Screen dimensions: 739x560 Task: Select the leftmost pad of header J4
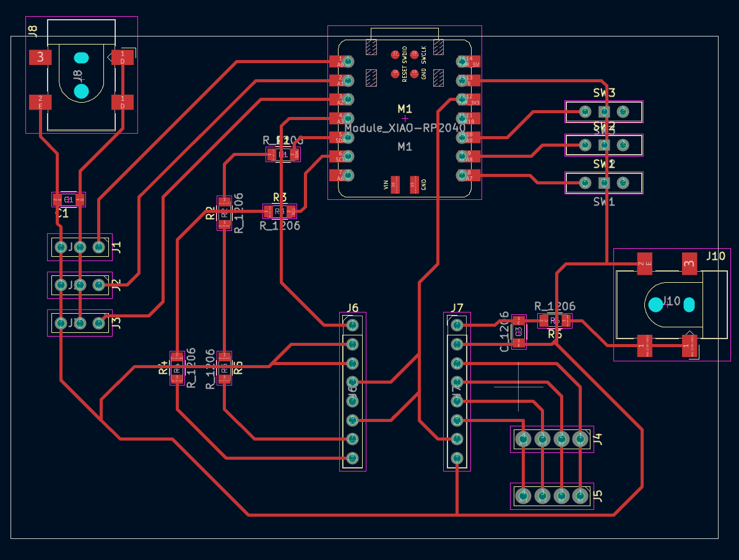(524, 439)
